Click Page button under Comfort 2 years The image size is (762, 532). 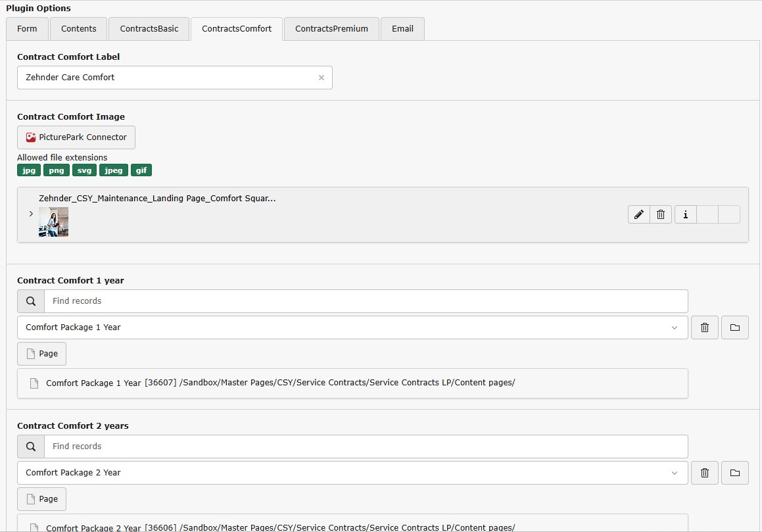(x=41, y=499)
